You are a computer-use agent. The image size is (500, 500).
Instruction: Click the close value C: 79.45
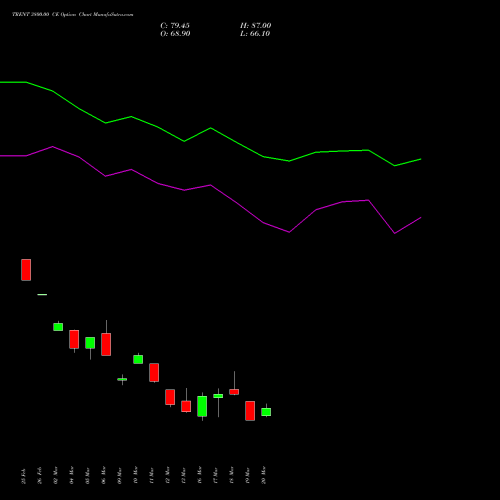click(175, 26)
